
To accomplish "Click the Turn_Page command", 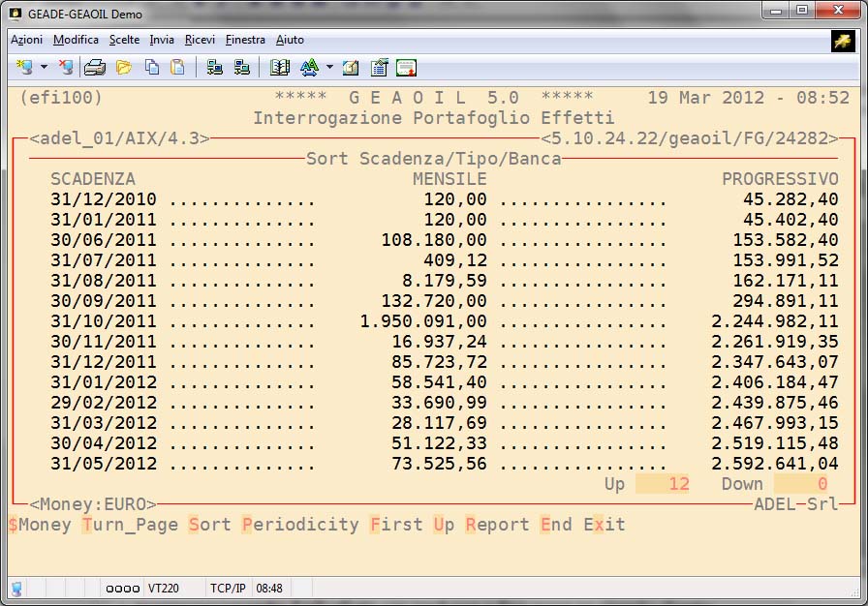I will click(130, 525).
